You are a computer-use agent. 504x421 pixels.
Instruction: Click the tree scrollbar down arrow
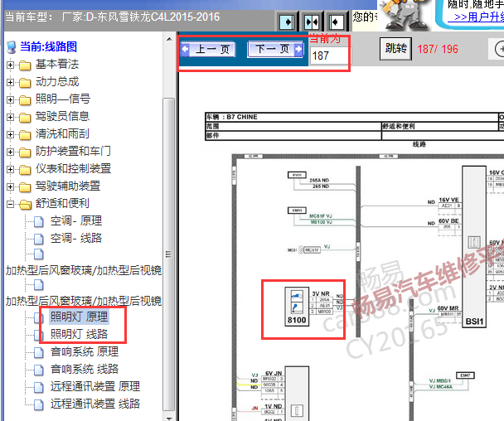click(x=169, y=418)
